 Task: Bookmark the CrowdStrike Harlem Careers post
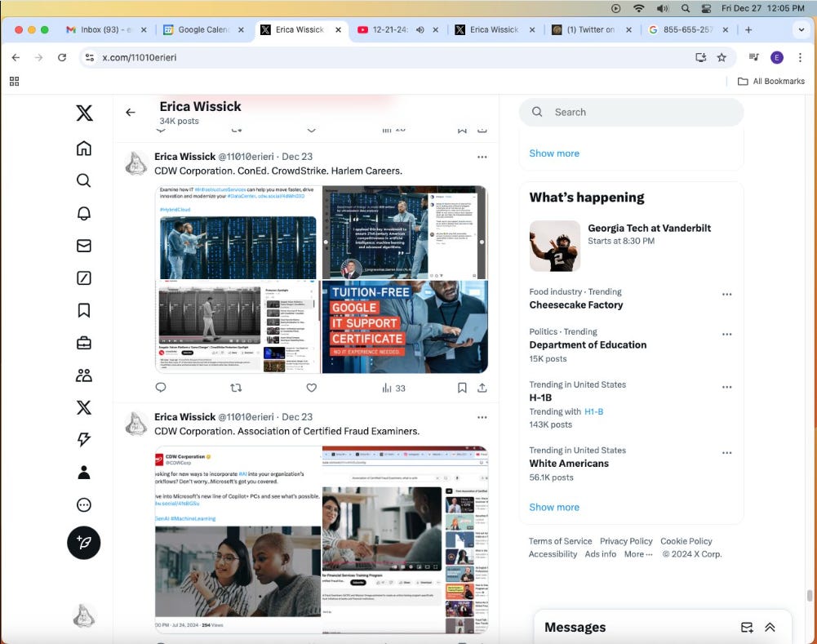point(462,388)
